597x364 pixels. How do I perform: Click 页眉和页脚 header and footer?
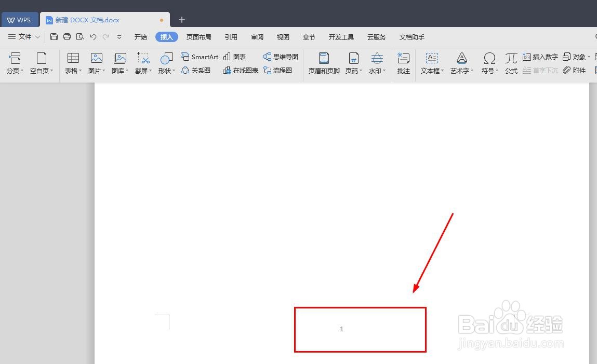[x=324, y=63]
